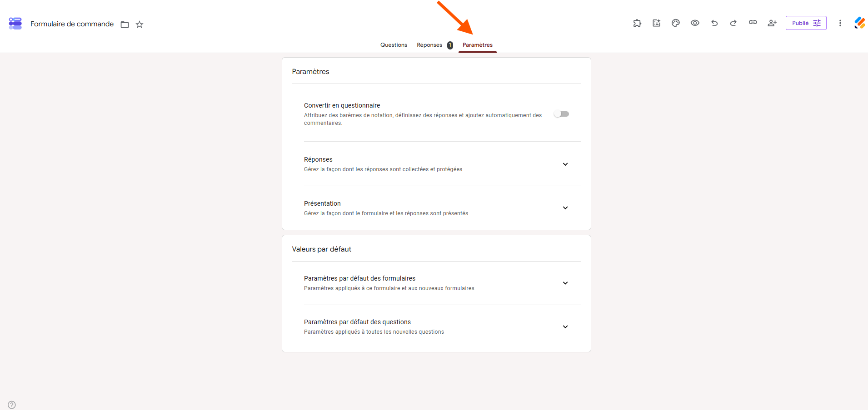The image size is (868, 410).
Task: Click the Publié button
Action: [806, 23]
